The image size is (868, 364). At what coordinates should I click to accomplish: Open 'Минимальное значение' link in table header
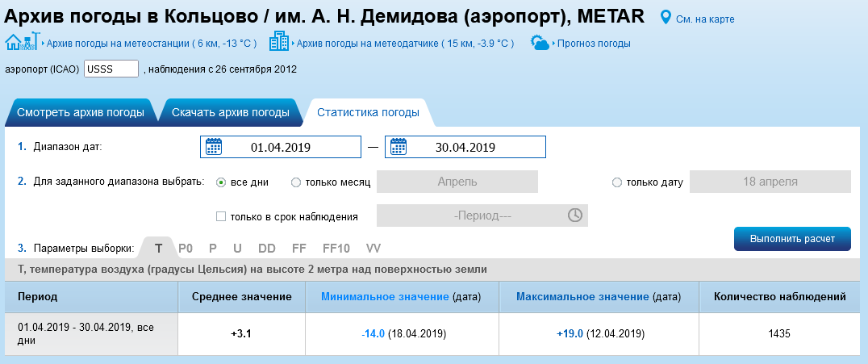pyautogui.click(x=385, y=297)
